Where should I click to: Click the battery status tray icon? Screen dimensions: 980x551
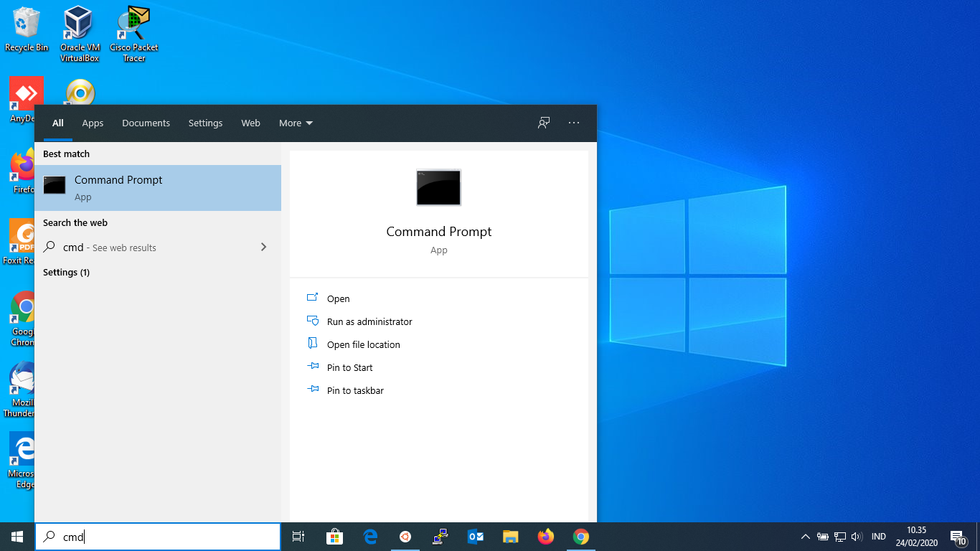[823, 537]
